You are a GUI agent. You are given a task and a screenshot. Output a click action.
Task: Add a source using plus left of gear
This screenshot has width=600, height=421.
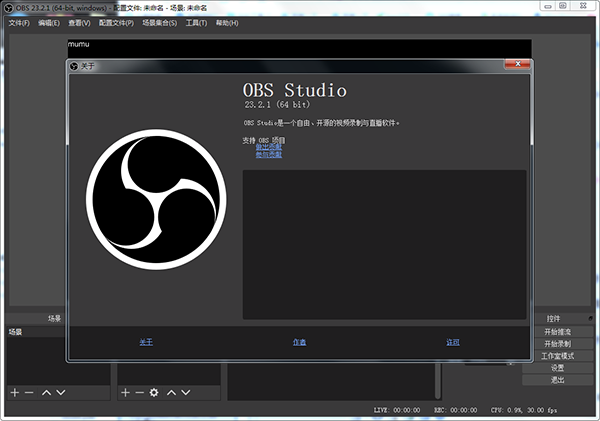pyautogui.click(x=125, y=392)
